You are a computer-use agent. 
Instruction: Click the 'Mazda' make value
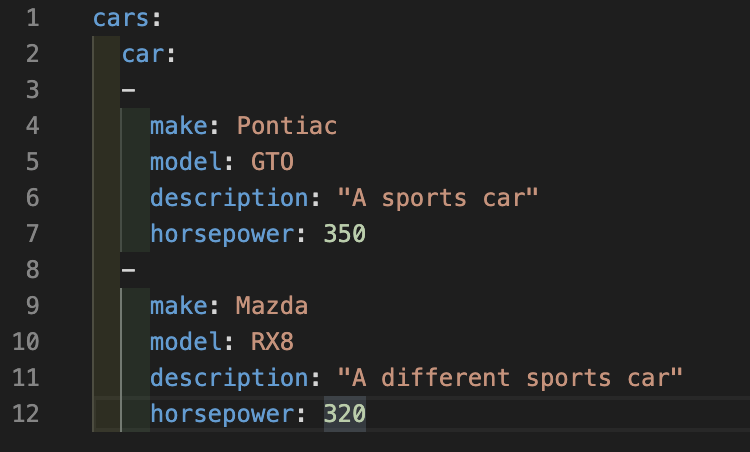tap(272, 306)
